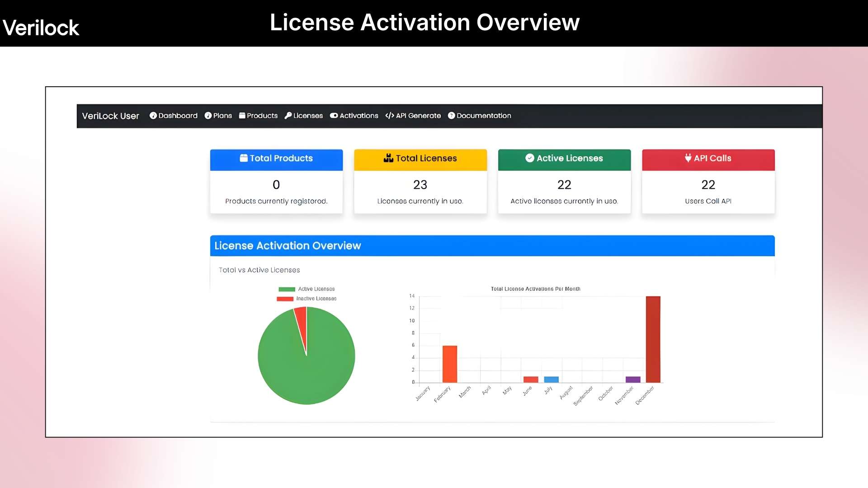Click the key icon beside Licenses

(288, 116)
